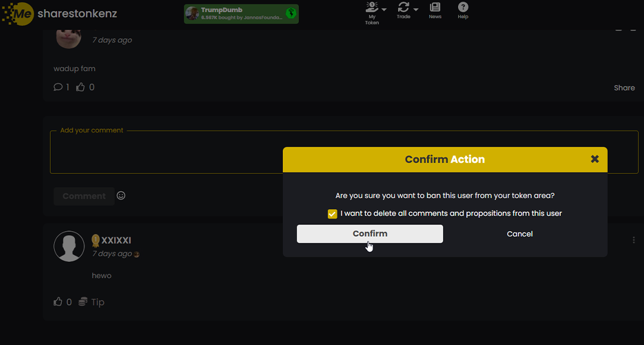Expand the My Token dropdown arrow
644x345 pixels.
pos(384,10)
